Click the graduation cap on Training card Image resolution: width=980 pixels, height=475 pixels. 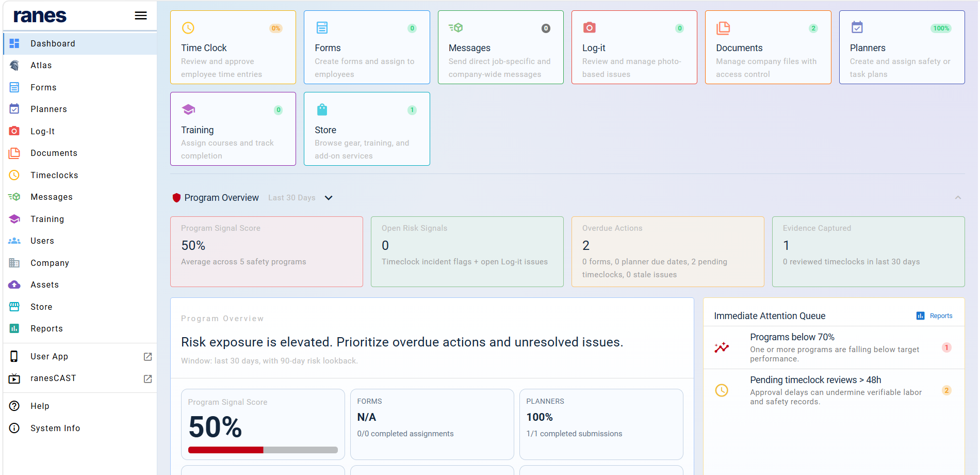(188, 109)
